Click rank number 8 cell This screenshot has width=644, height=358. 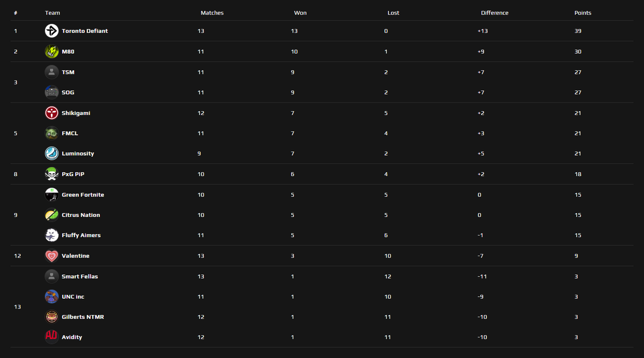point(16,174)
